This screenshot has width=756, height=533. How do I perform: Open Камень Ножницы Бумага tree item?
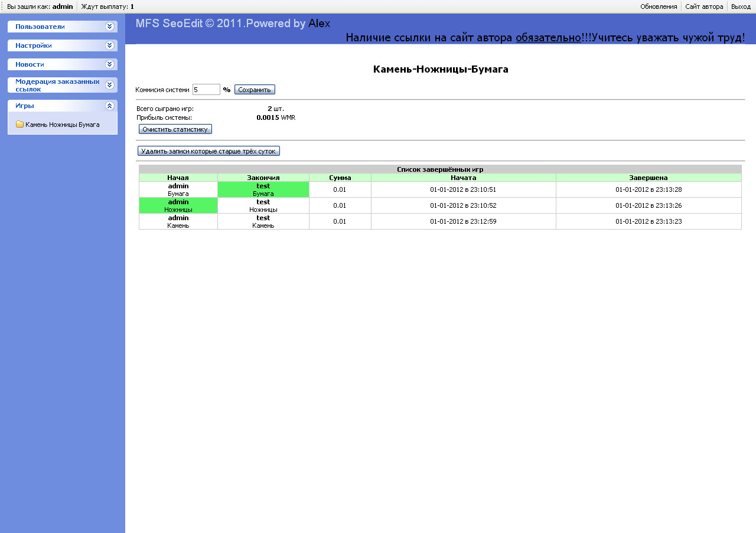click(62, 125)
